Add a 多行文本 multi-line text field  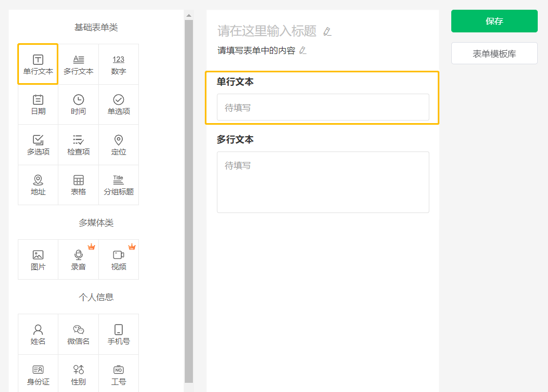[x=78, y=64]
